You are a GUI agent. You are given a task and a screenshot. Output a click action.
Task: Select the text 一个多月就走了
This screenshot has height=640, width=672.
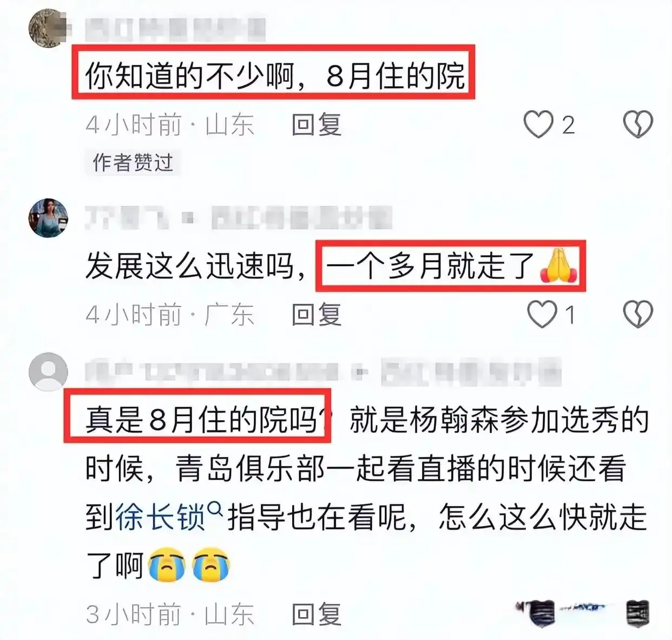coord(430,266)
